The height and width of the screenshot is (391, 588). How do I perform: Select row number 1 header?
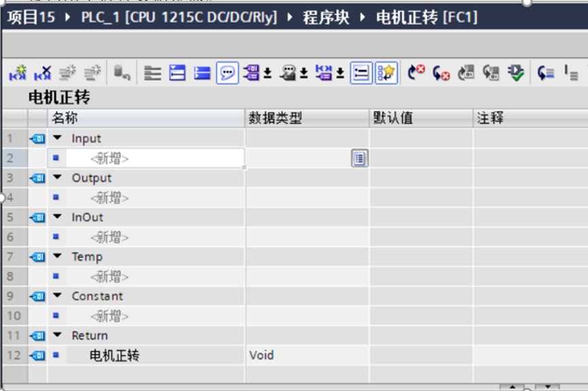click(15, 139)
